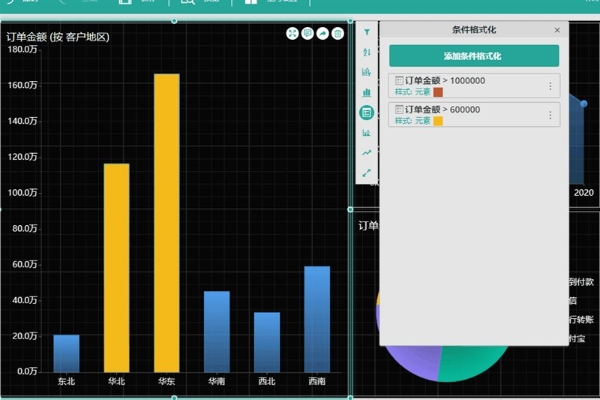Open the sort tool in side toolbar

click(367, 52)
